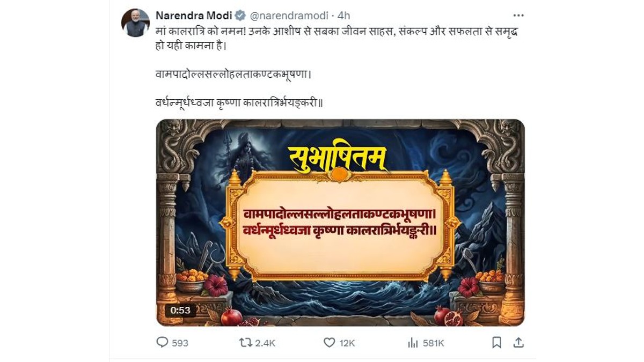Click the reply speech bubble icon
Viewport: 644px width, 362px height.
pos(162,342)
